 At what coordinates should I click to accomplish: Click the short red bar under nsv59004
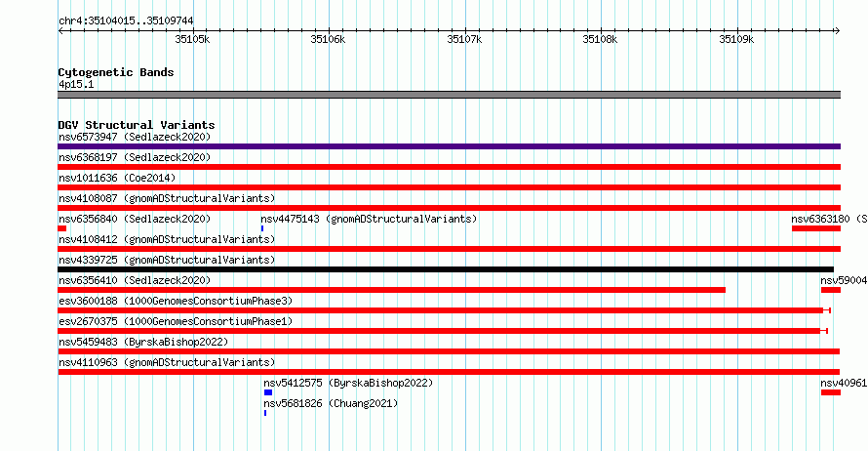click(x=830, y=290)
